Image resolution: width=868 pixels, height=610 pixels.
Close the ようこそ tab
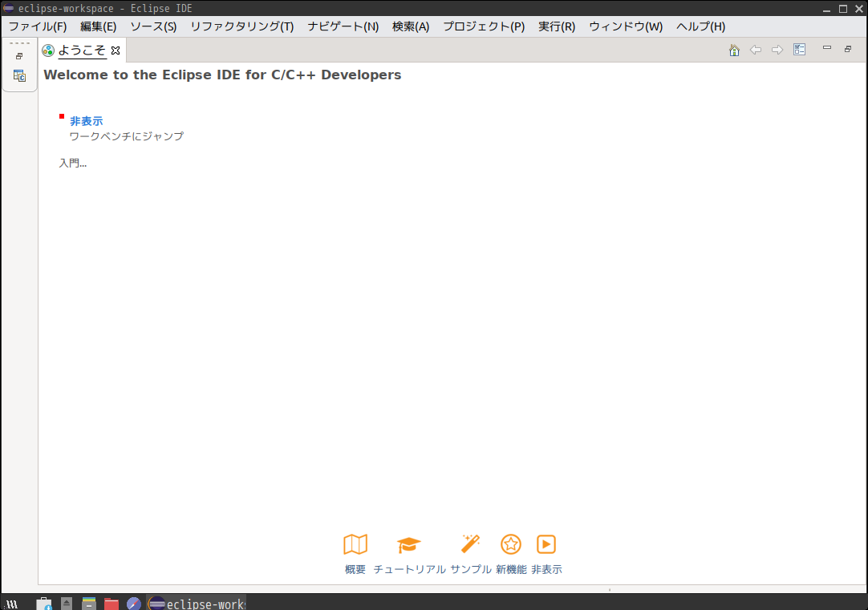[116, 50]
